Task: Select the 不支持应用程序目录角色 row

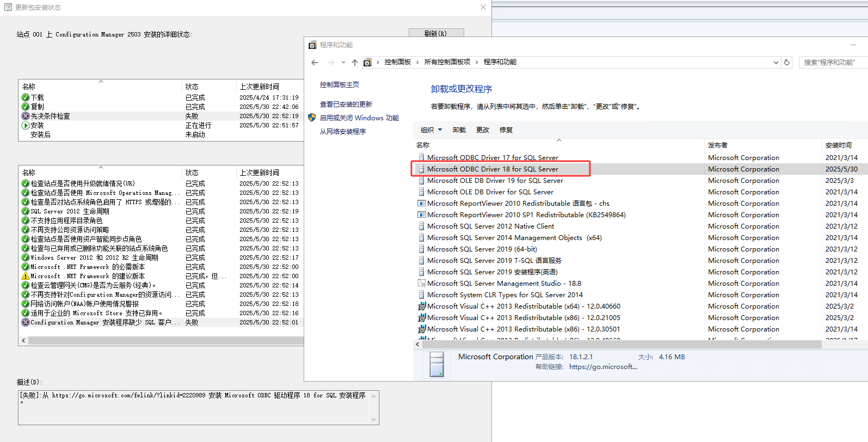Action: 161,220
